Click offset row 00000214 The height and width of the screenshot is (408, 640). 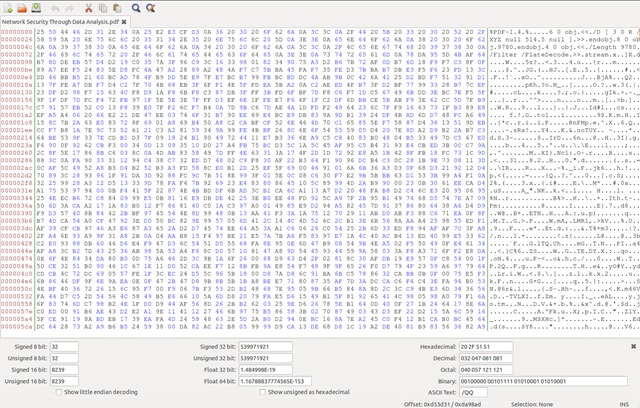[17, 137]
